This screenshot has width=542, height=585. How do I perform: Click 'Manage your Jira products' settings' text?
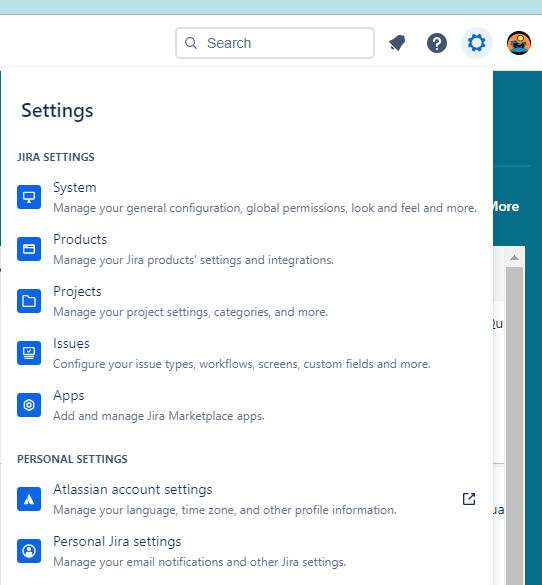tap(193, 260)
